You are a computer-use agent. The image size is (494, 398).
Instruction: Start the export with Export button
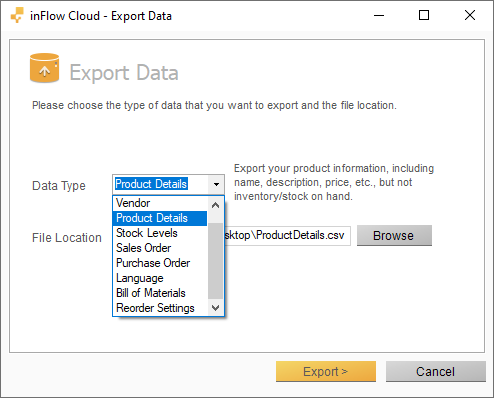pos(326,371)
